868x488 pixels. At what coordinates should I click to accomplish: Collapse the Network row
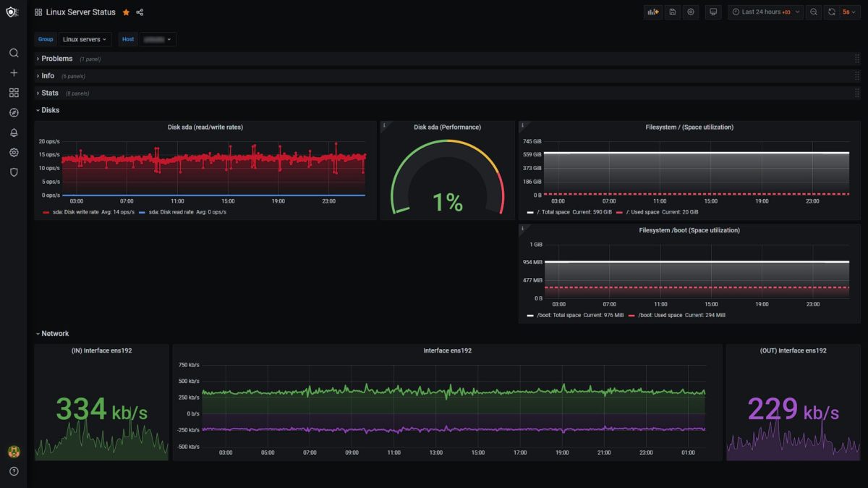(55, 334)
